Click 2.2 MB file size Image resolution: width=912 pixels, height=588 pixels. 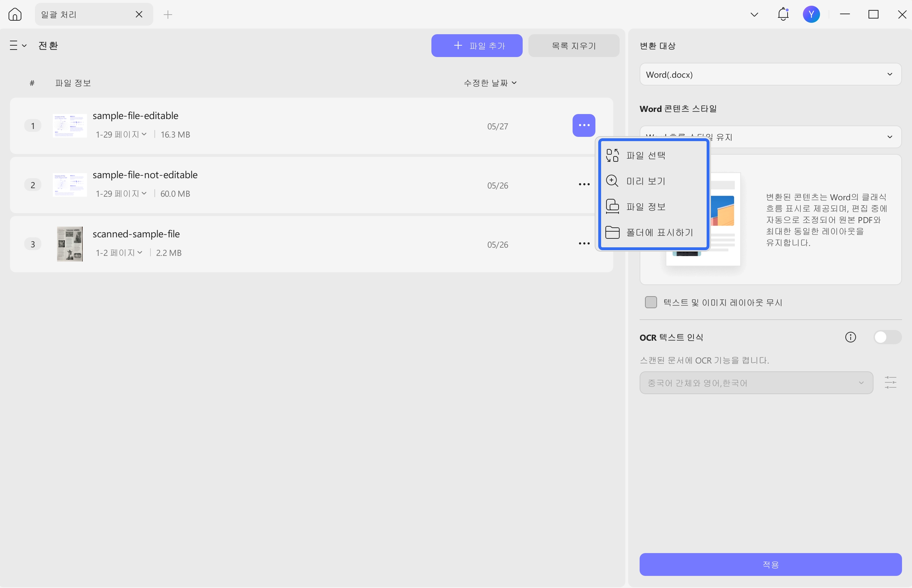pos(169,253)
